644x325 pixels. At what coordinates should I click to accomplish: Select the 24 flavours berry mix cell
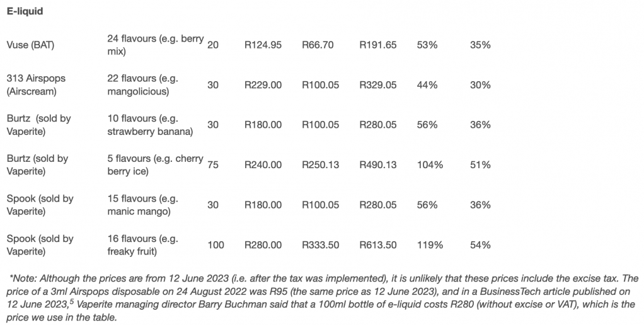[156, 45]
